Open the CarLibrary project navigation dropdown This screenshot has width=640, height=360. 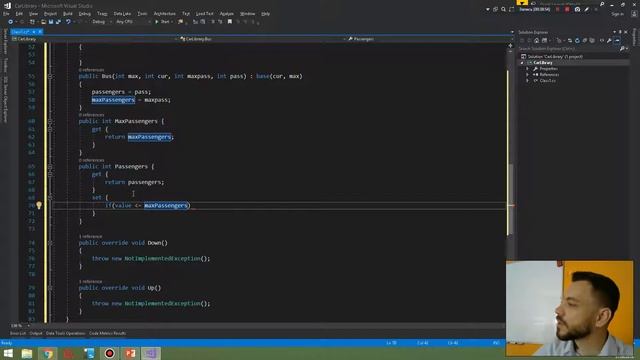point(95,39)
